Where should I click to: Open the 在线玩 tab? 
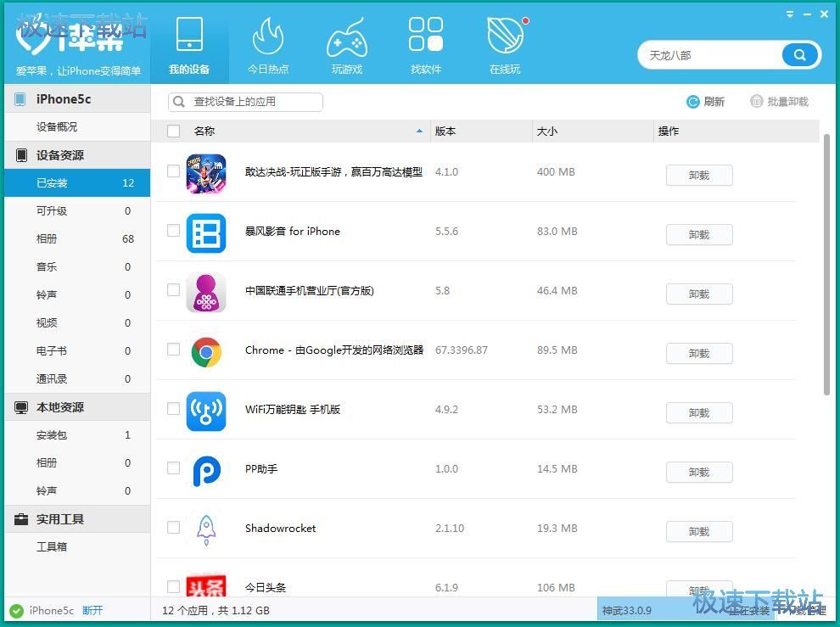tap(505, 46)
